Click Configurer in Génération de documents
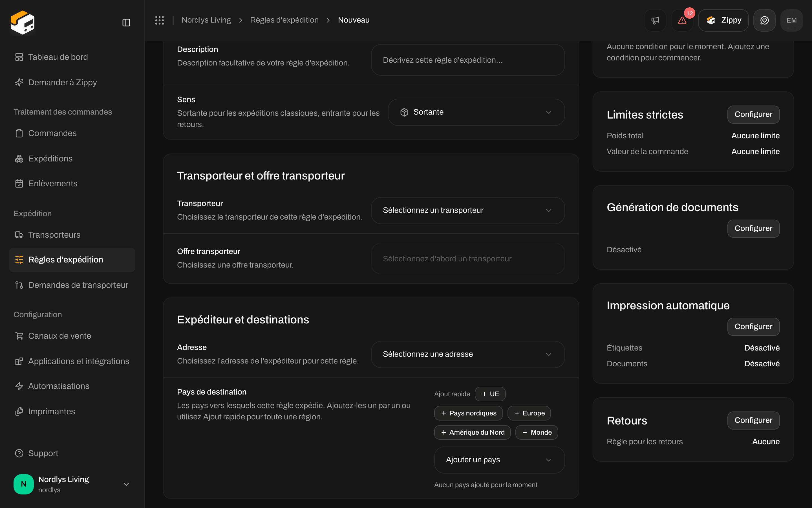812x508 pixels. (x=753, y=229)
